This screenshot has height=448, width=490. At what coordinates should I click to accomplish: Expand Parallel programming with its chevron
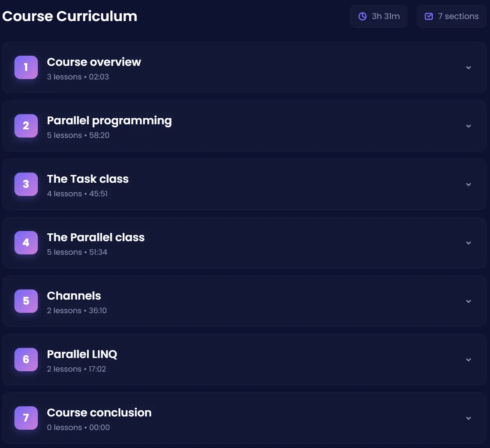469,126
